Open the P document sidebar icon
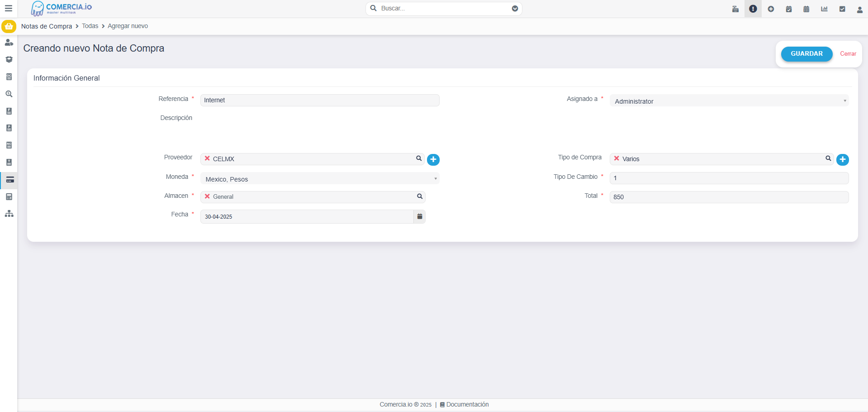This screenshot has width=868, height=412. (9, 128)
